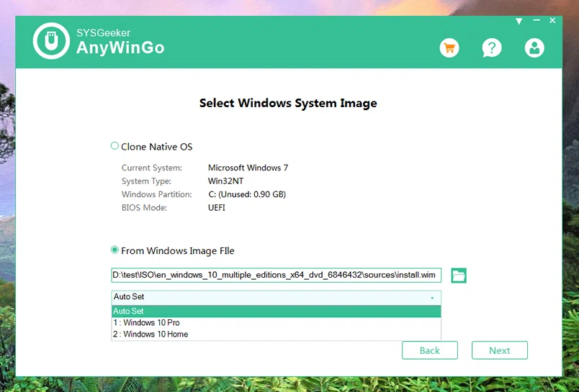Screen dimensions: 579x392
Task: Click the Current System: label
Action: tap(152, 168)
